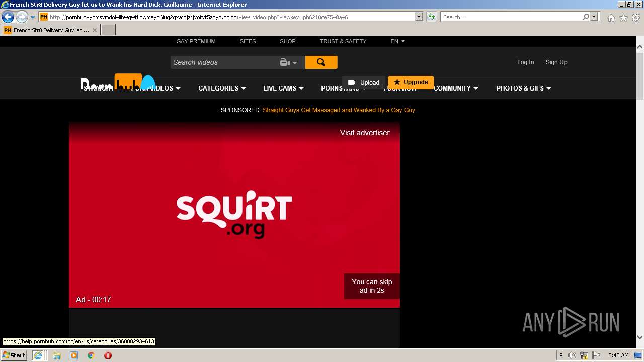Screen dimensions: 644x362
Task: Click the Action Center flag icon
Action: click(596, 355)
